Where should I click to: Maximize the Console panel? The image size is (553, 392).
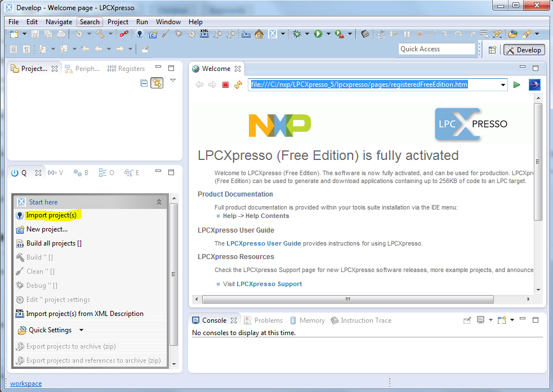tap(536, 320)
